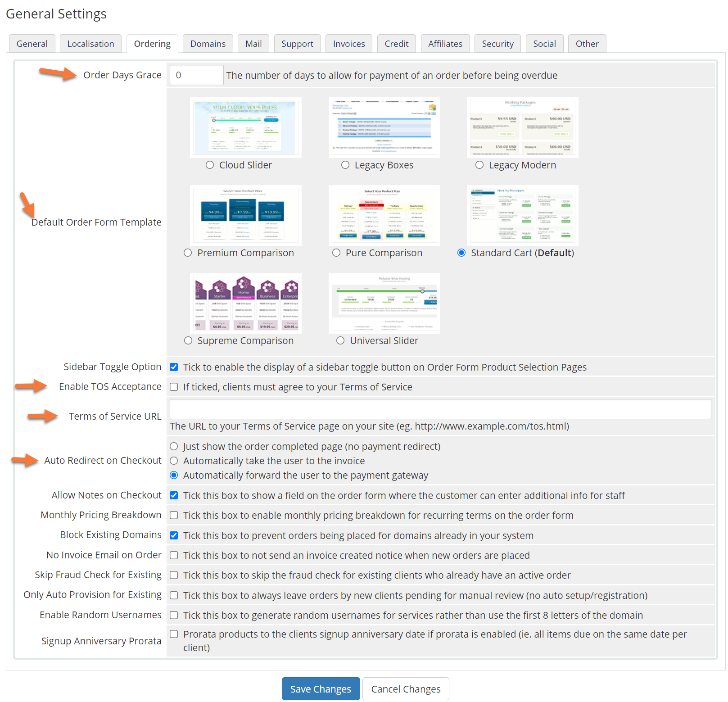This screenshot has height=702, width=728.
Task: Select the Cloud Slider radio button
Action: [x=210, y=165]
